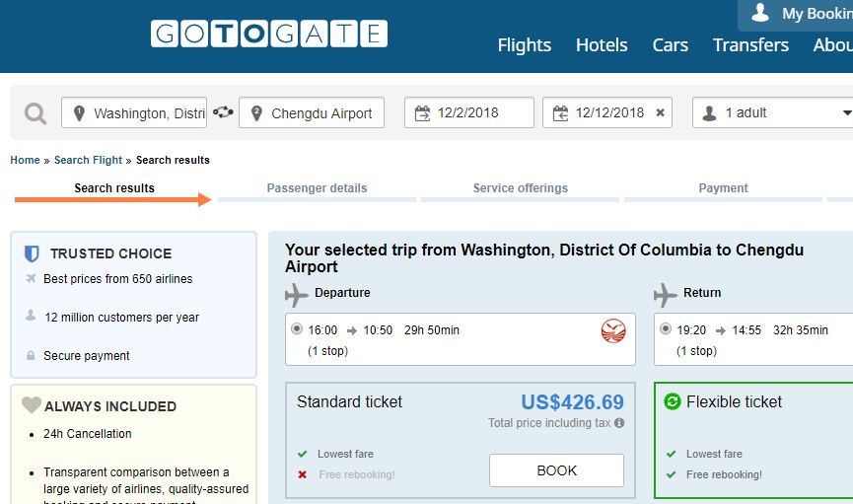Follow the Search Flight breadcrumb link

coord(88,160)
